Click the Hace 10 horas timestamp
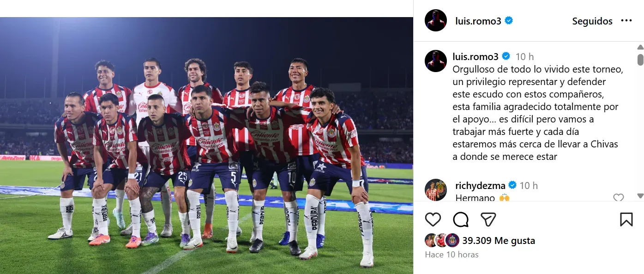The width and height of the screenshot is (644, 274). click(451, 255)
